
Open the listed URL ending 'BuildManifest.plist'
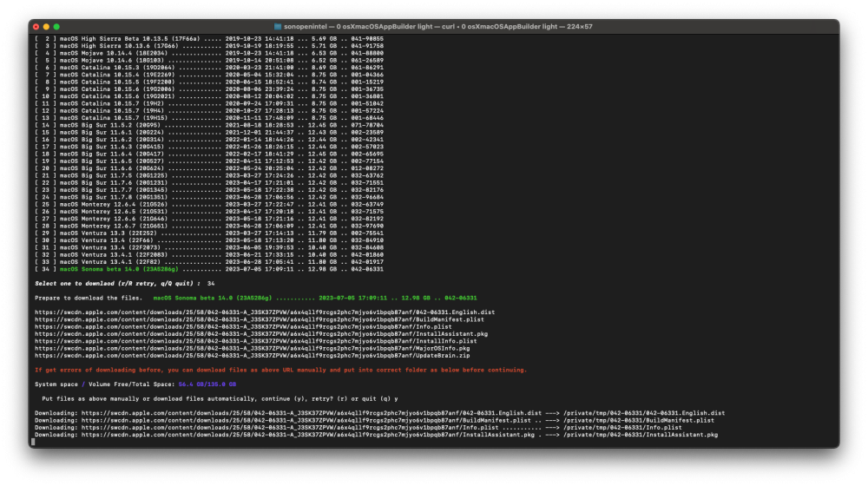pyautogui.click(x=259, y=319)
